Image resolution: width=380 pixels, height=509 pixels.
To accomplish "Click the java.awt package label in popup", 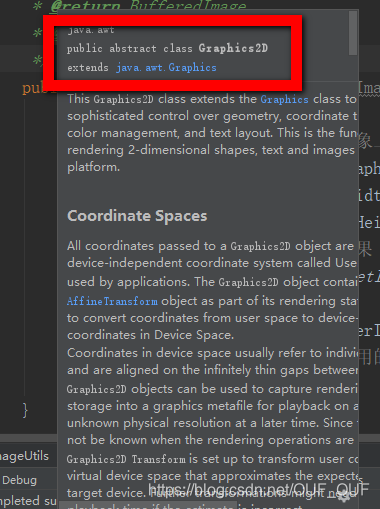I will point(91,30).
